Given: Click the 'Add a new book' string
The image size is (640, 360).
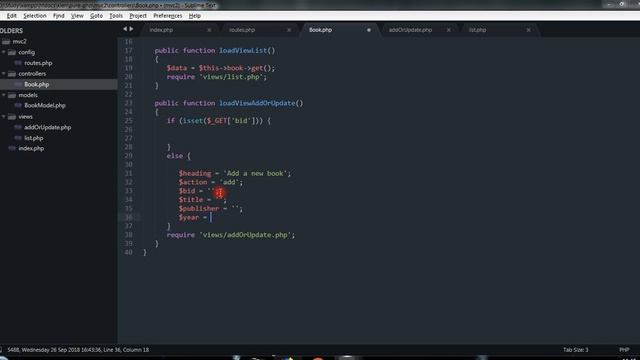Looking at the screenshot, I should click(x=255, y=173).
